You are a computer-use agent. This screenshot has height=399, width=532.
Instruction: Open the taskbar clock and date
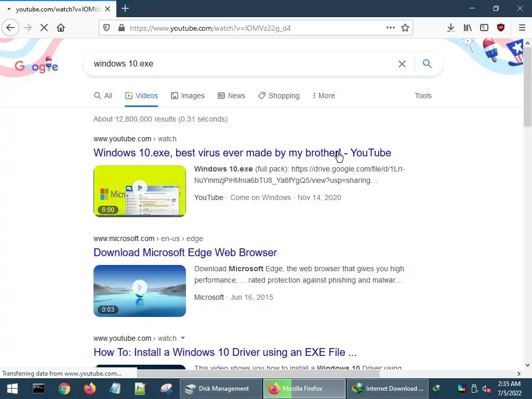[x=509, y=389]
